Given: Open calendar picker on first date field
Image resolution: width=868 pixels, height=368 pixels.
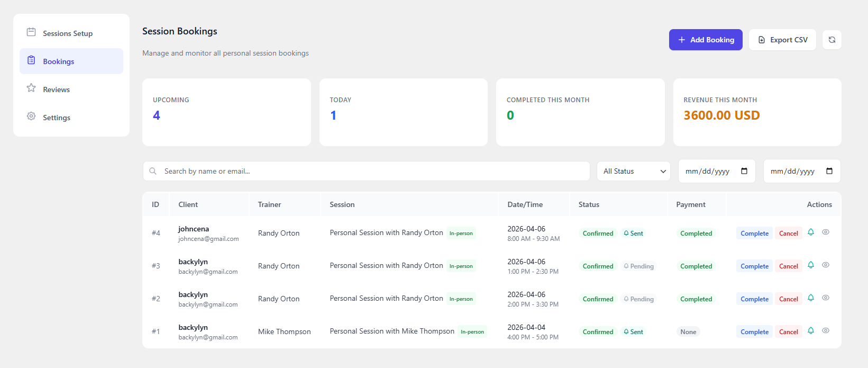Looking at the screenshot, I should tap(744, 171).
